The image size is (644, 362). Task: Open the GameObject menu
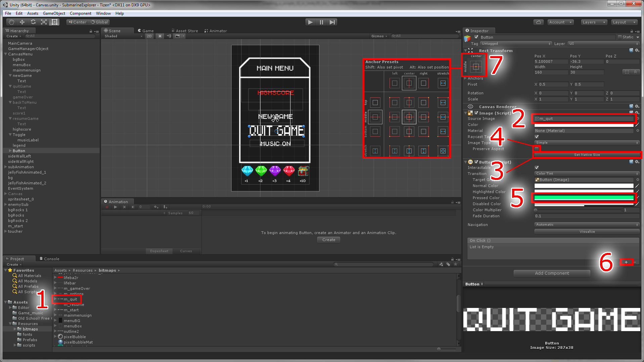pyautogui.click(x=54, y=13)
